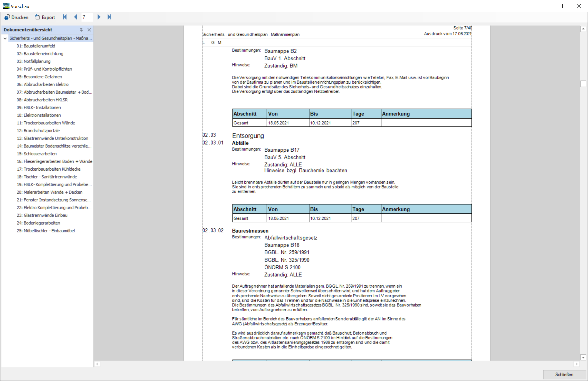Select 09: HSLK- Installationen

click(39, 108)
